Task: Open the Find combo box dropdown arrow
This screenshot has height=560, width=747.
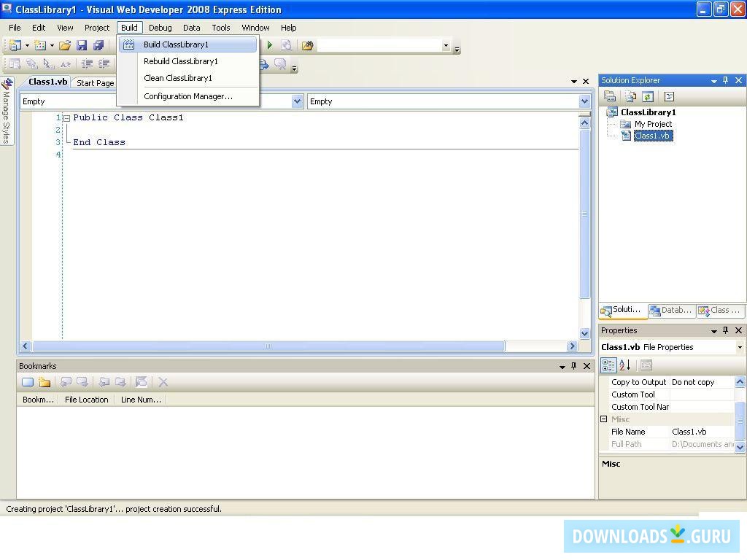Action: [446, 46]
